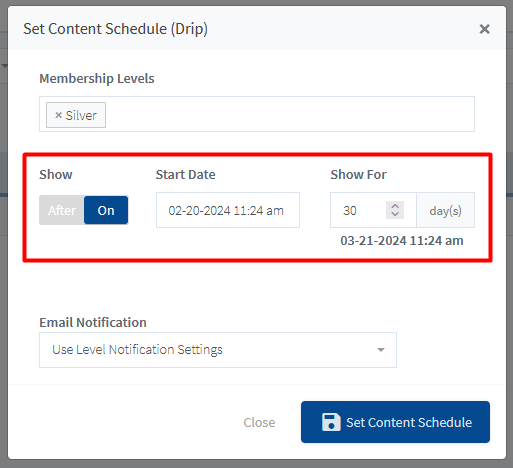Click the calculated end date 03-21-2024 text
This screenshot has height=468, width=513.
(402, 240)
